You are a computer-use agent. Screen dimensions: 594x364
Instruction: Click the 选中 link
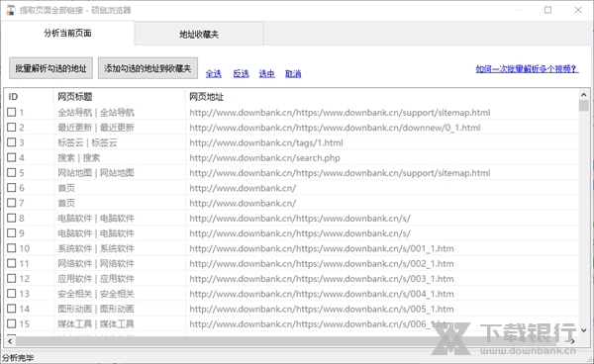point(266,73)
